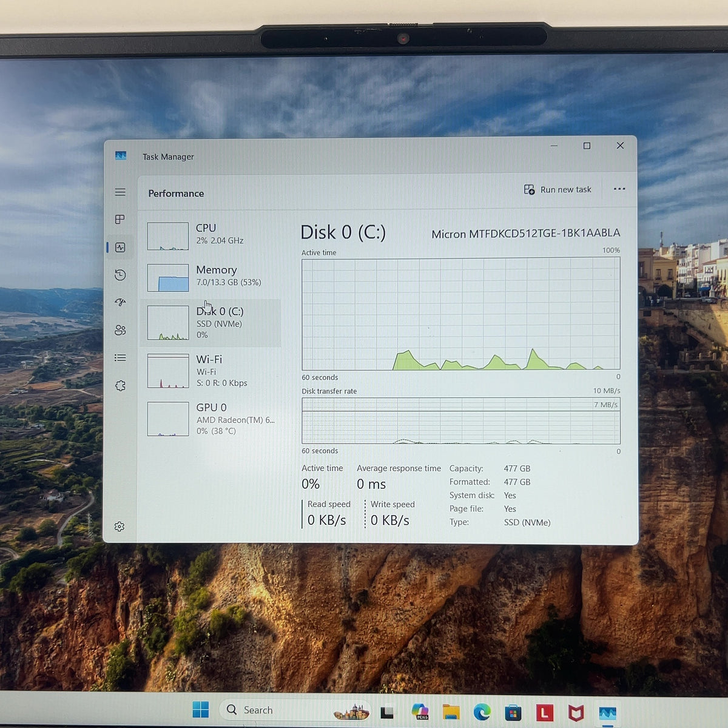Open File Explorer from the taskbar

[x=451, y=712]
